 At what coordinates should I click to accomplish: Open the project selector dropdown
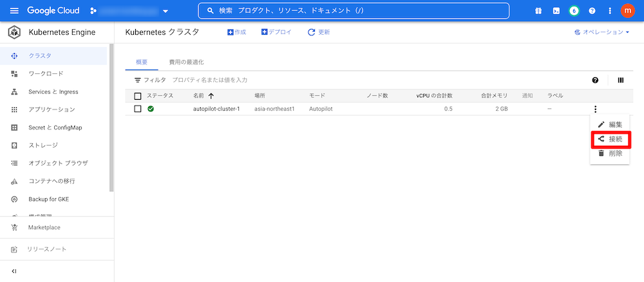tap(129, 11)
